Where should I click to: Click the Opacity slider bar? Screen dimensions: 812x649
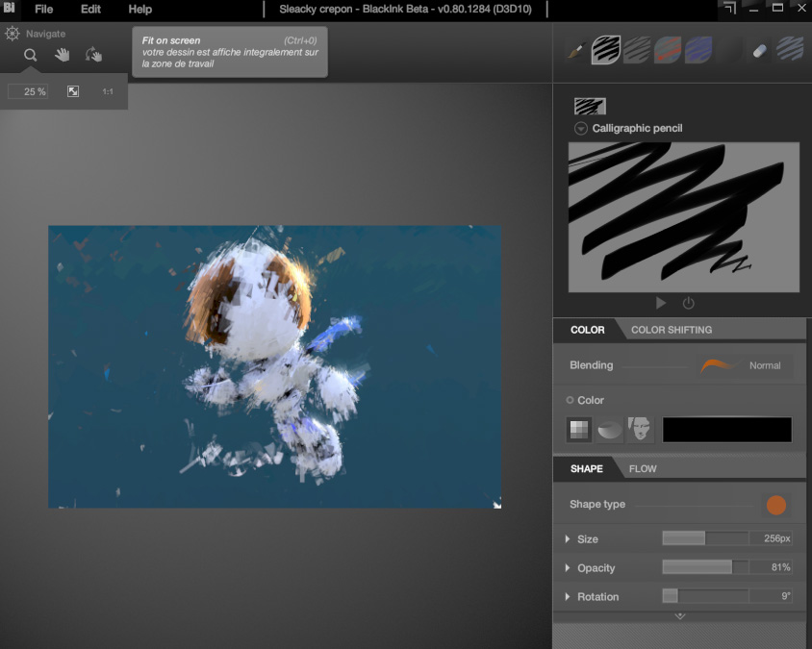click(x=706, y=567)
